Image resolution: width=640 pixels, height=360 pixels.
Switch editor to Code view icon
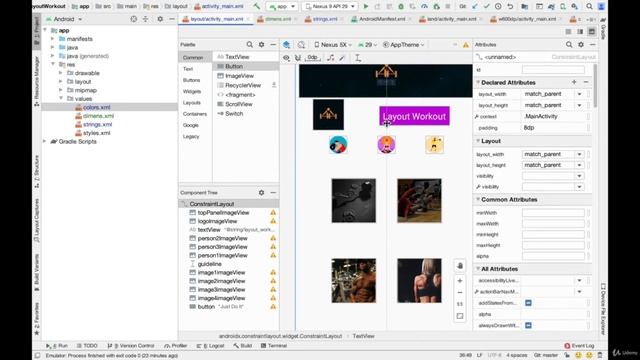point(568,31)
